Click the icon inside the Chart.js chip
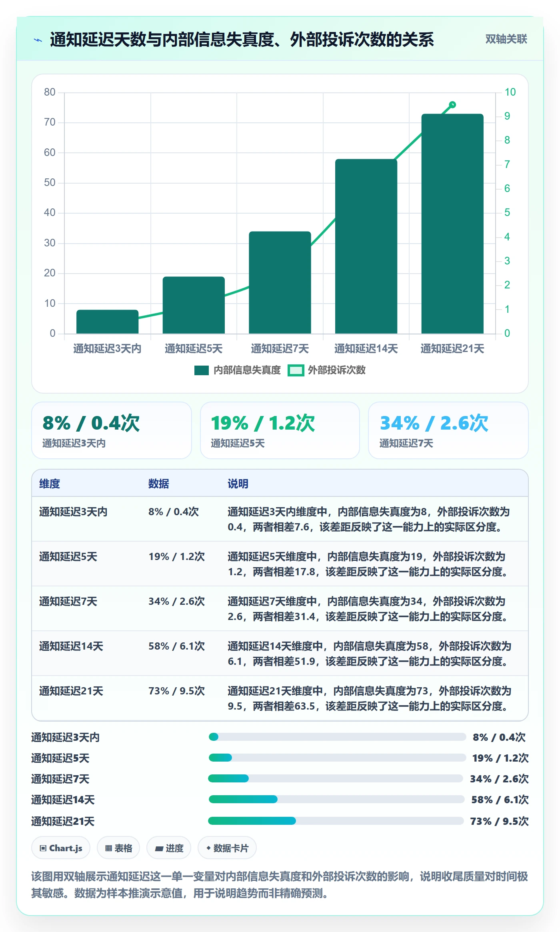Screen dimensions: 560x932 43,848
